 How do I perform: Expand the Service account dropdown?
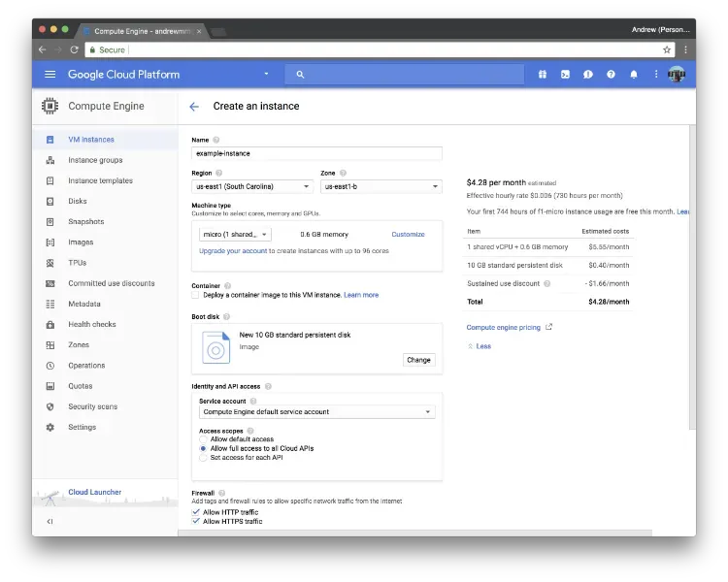(316, 412)
